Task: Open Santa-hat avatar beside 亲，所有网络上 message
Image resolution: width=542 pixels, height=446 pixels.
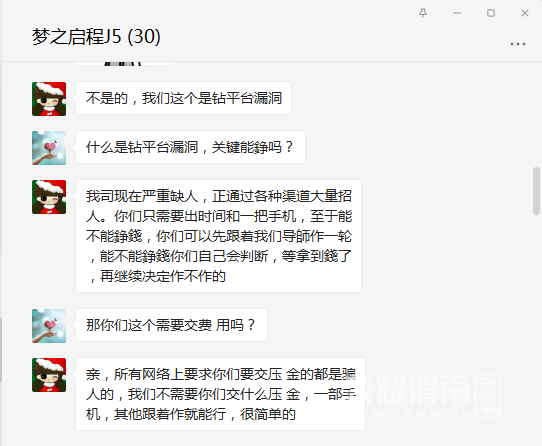Action: (x=49, y=375)
